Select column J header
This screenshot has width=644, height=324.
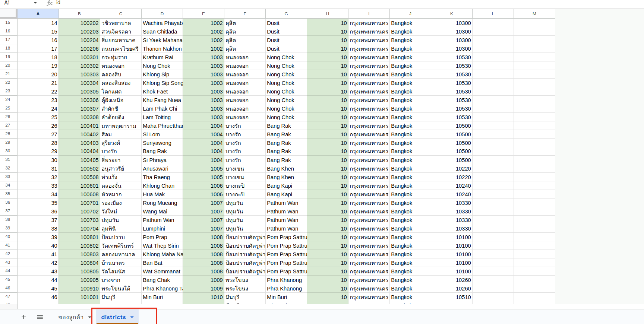coord(410,14)
